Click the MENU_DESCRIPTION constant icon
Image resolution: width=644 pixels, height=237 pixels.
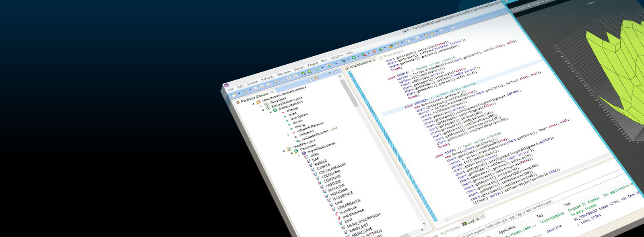tap(343, 227)
